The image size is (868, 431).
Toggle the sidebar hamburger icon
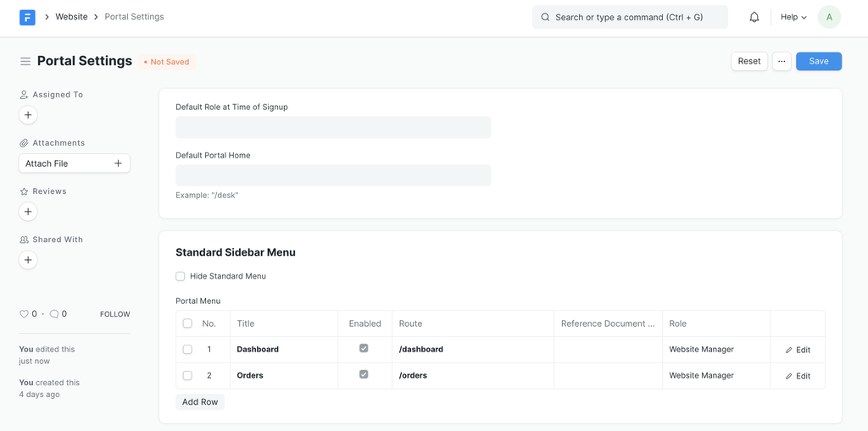(25, 62)
